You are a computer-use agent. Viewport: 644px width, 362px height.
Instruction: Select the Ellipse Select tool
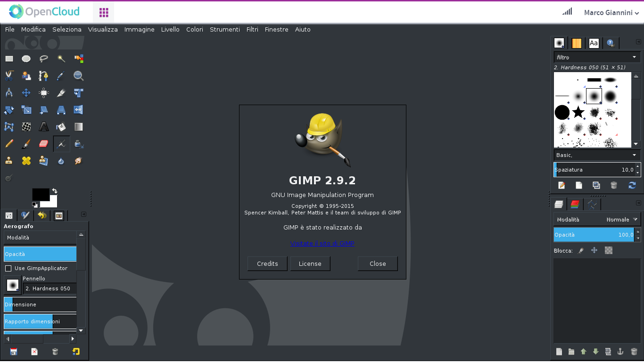[26, 59]
